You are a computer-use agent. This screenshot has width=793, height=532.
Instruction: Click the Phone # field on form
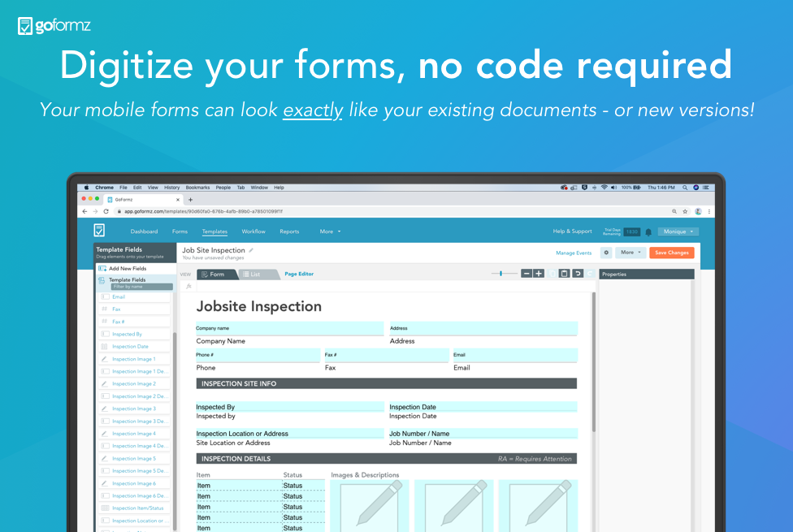(258, 355)
